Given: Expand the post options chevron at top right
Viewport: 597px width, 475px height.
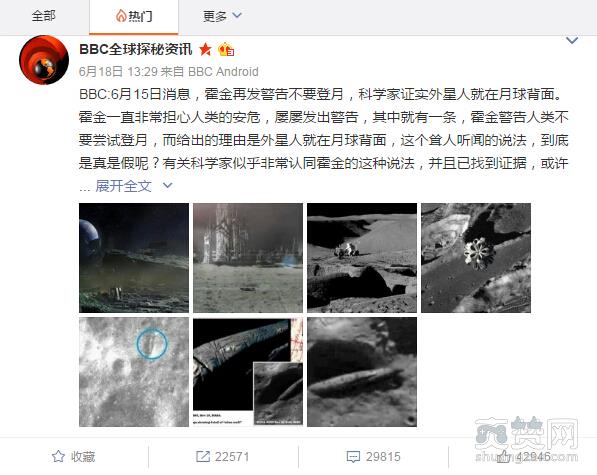Looking at the screenshot, I should pyautogui.click(x=572, y=40).
